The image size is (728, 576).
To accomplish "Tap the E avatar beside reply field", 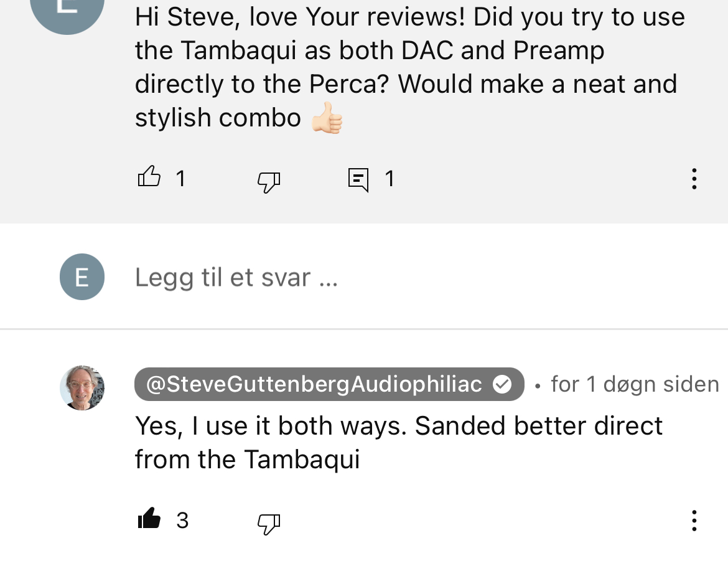I will point(82,277).
